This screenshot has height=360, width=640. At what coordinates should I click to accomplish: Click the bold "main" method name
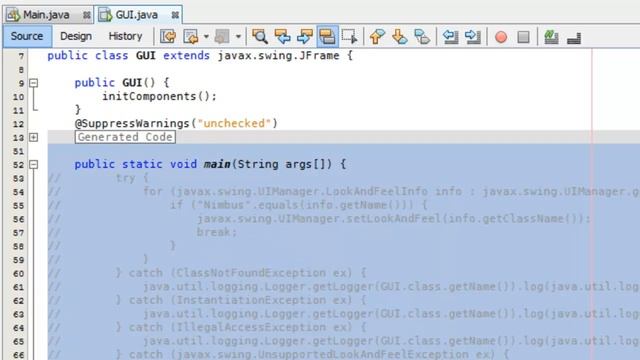pos(217,164)
